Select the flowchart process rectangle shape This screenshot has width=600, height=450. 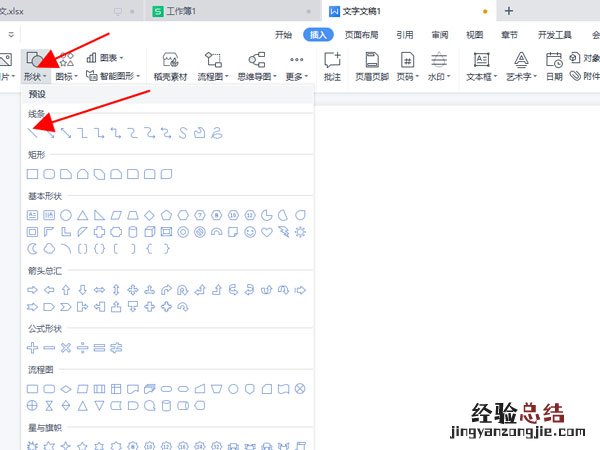tap(33, 389)
